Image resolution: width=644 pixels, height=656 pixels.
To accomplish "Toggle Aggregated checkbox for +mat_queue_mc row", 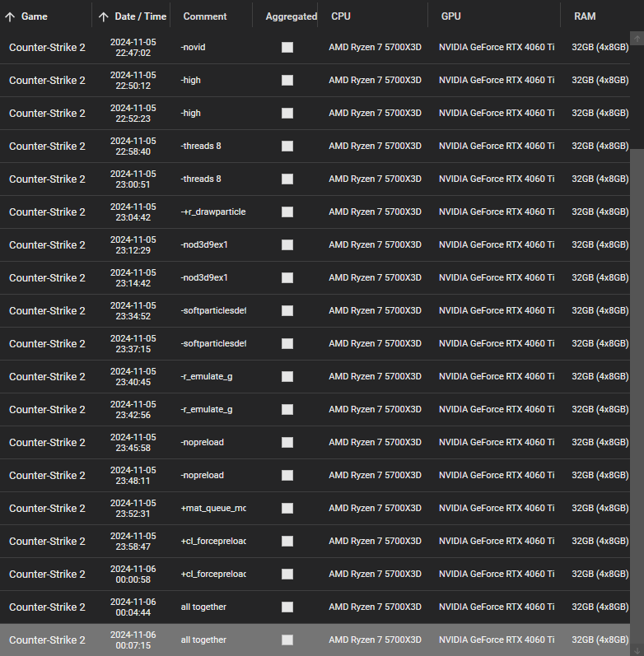I will 287,509.
